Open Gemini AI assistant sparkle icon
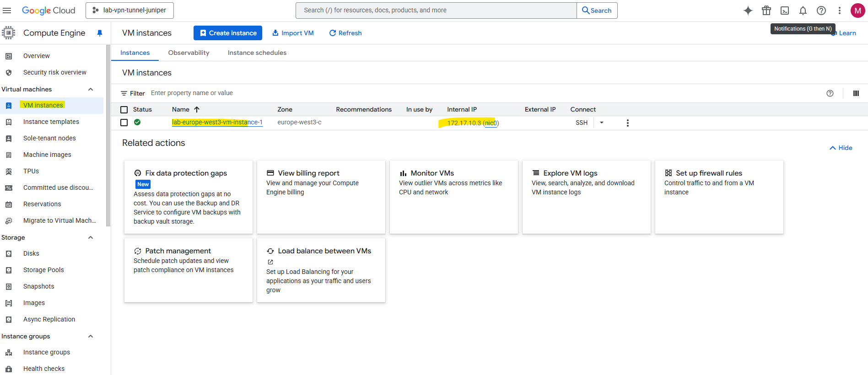Screen dimensions: 868x375 tap(748, 11)
